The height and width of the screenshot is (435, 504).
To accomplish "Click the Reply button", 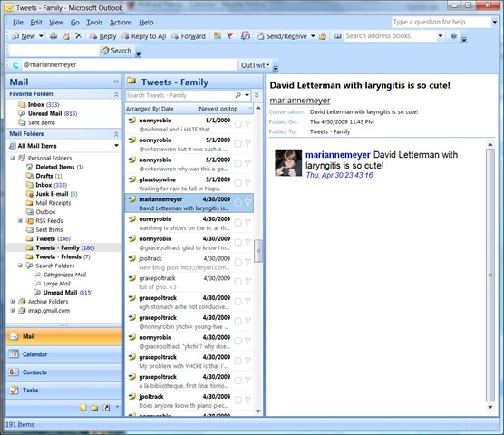I will point(103,36).
